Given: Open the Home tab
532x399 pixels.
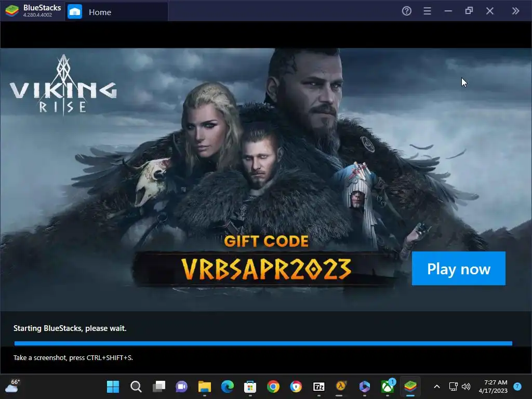Looking at the screenshot, I should [116, 12].
